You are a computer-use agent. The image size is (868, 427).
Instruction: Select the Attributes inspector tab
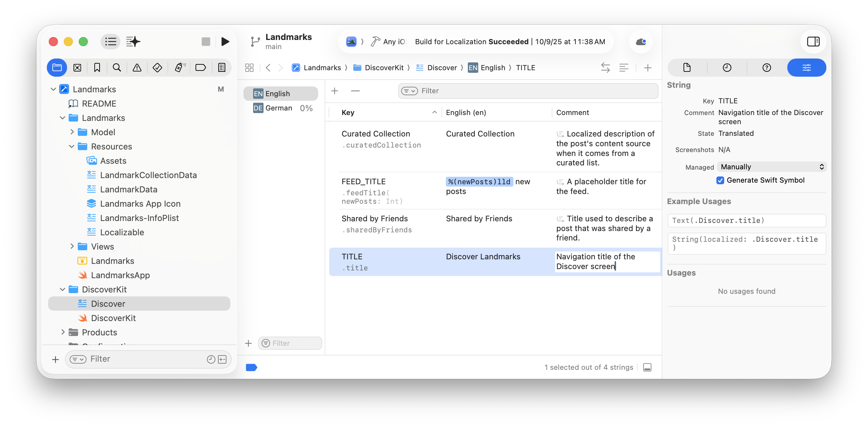pos(807,68)
